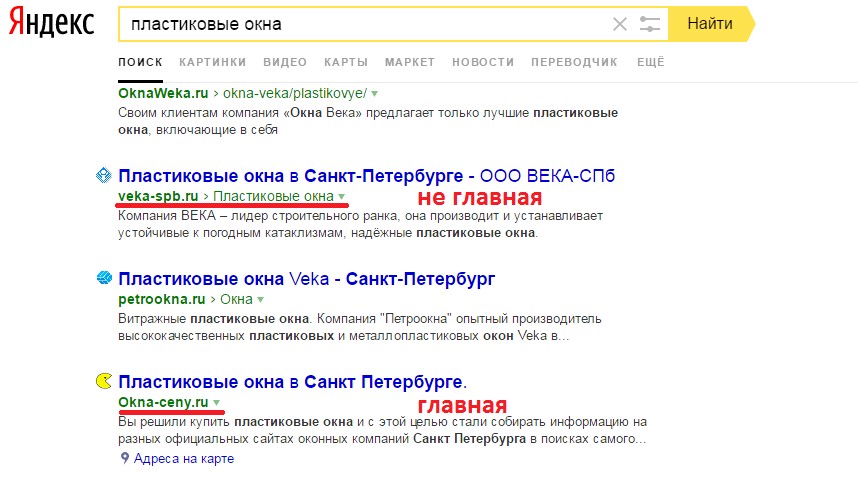Open the Okna-ceny.ru domain link
The height and width of the screenshot is (485, 858).
[x=163, y=402]
